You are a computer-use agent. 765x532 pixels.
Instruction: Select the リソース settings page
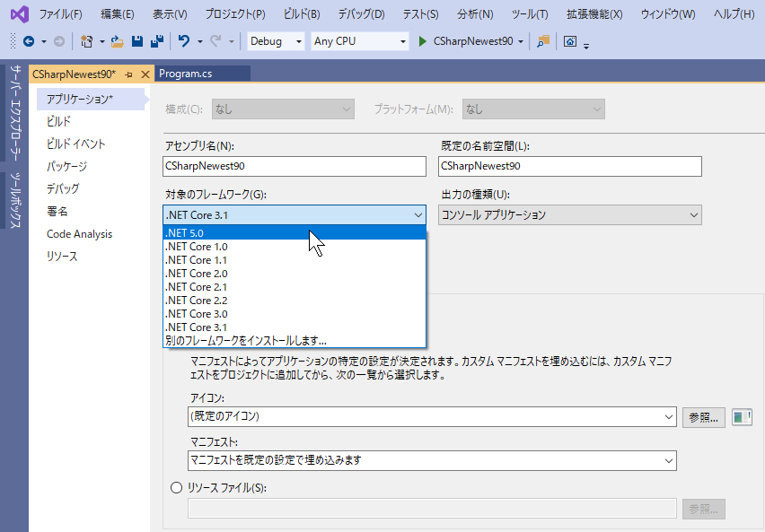pyautogui.click(x=62, y=257)
